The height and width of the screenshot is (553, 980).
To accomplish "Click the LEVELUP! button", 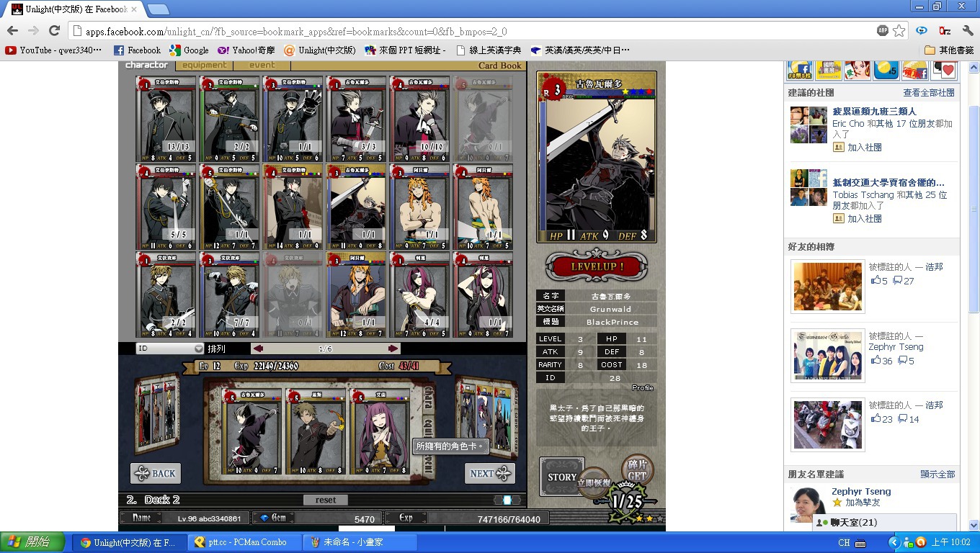I will (x=597, y=266).
